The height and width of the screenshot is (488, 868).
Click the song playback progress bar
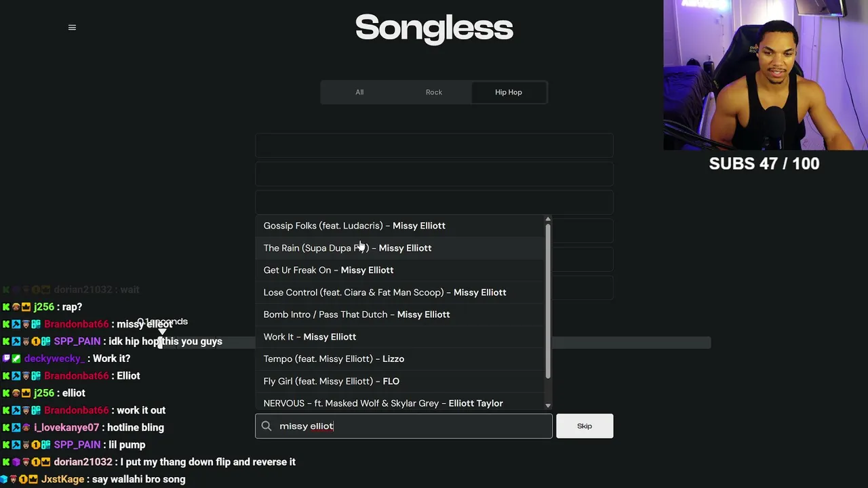pyautogui.click(x=434, y=342)
